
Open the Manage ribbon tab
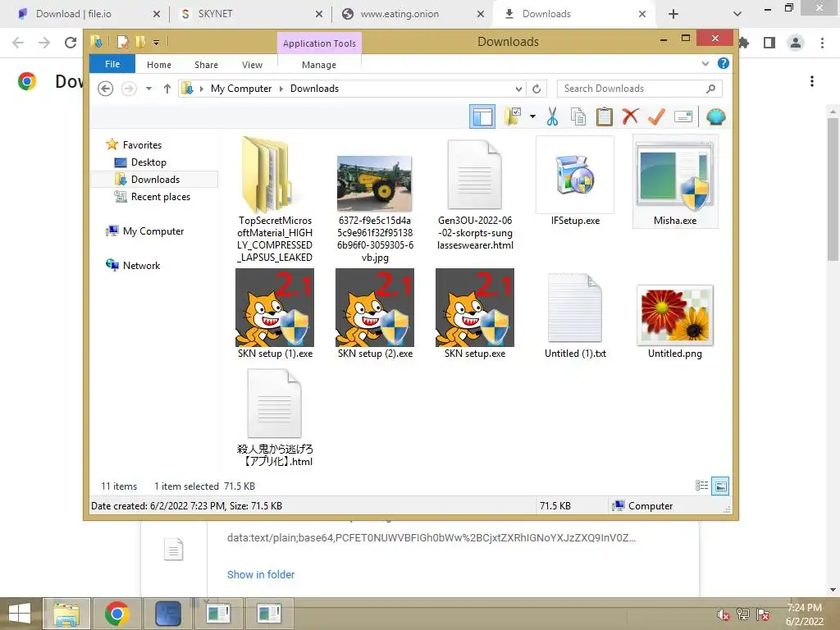319,65
